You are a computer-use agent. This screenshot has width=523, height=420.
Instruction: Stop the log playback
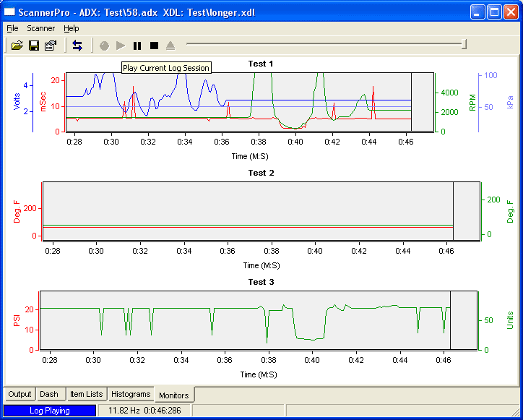(154, 46)
